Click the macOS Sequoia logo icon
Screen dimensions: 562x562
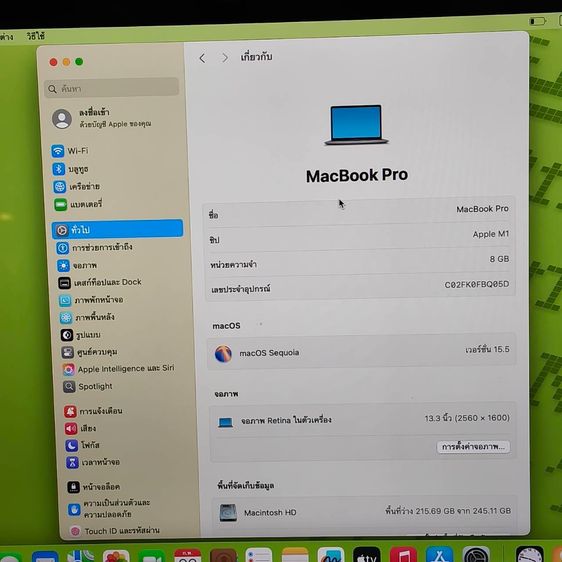(223, 353)
